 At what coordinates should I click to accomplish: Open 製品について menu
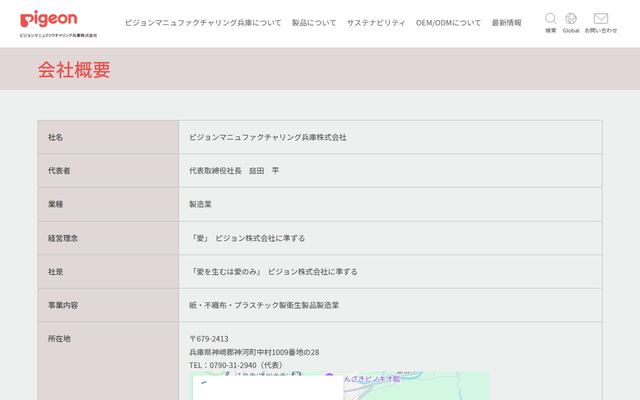click(314, 23)
